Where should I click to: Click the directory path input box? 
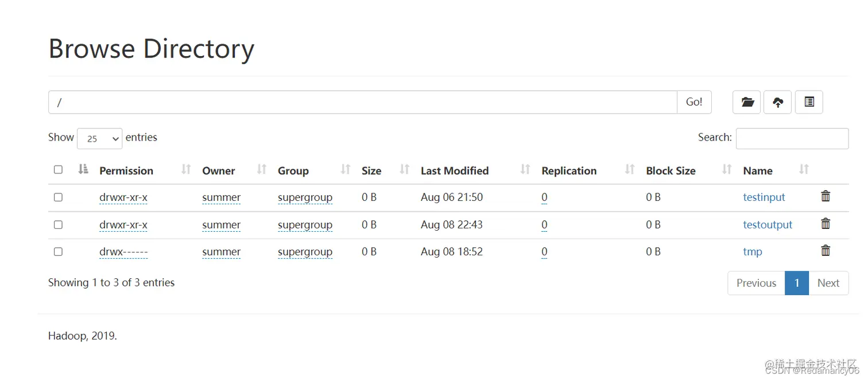pyautogui.click(x=363, y=102)
